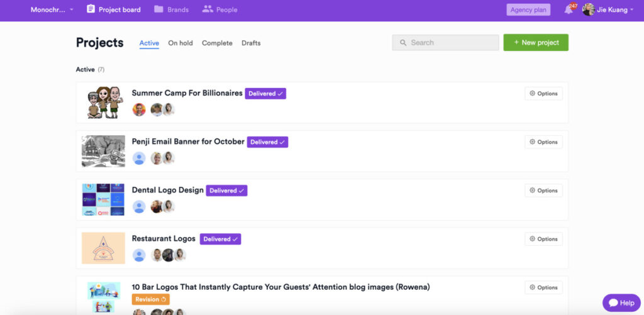Image resolution: width=644 pixels, height=315 pixels.
Task: Click blue placeholder avatar under Dental Logo Design
Action: (x=139, y=207)
